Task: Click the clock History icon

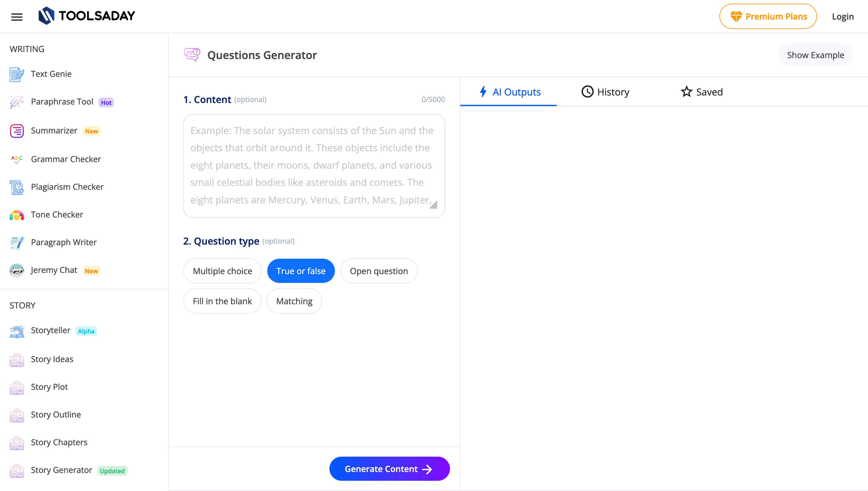Action: pos(587,92)
